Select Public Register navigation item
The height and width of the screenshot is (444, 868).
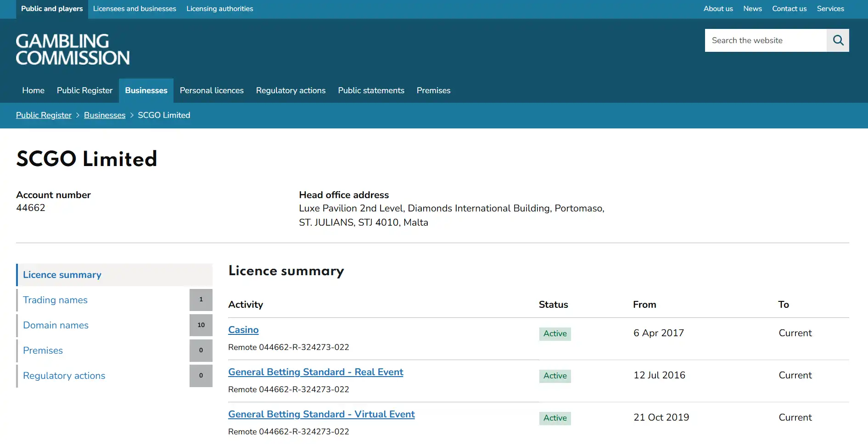(84, 90)
